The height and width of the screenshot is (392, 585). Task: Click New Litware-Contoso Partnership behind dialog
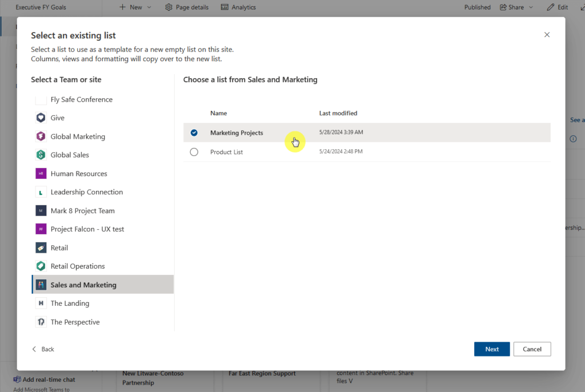[153, 378]
